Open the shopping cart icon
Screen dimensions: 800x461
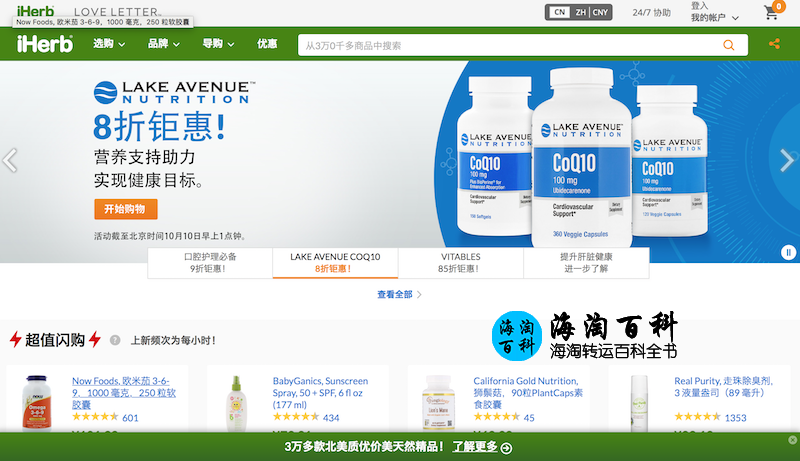(772, 12)
